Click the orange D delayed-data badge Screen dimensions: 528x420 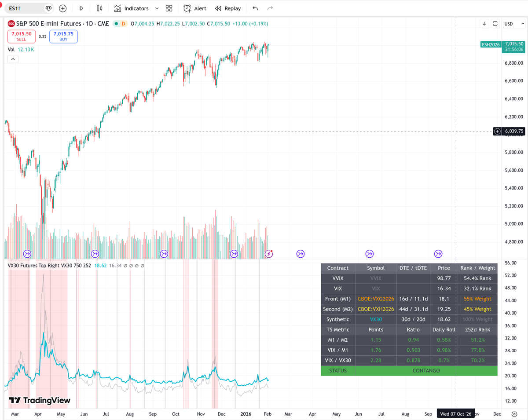point(123,24)
